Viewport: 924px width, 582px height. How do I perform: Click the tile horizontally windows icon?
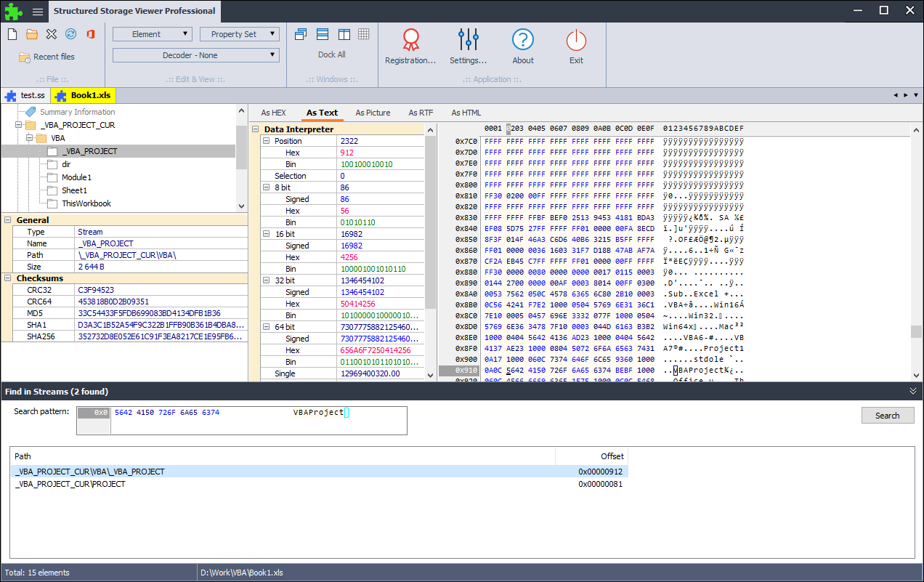click(x=323, y=34)
